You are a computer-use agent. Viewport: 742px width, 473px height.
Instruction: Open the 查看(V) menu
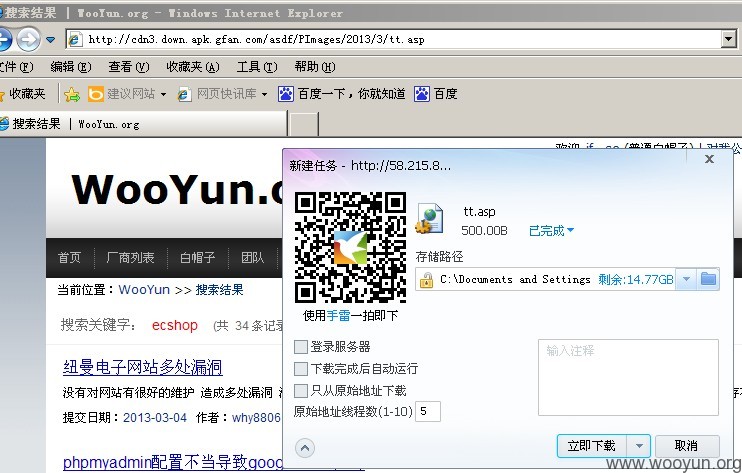point(129,67)
